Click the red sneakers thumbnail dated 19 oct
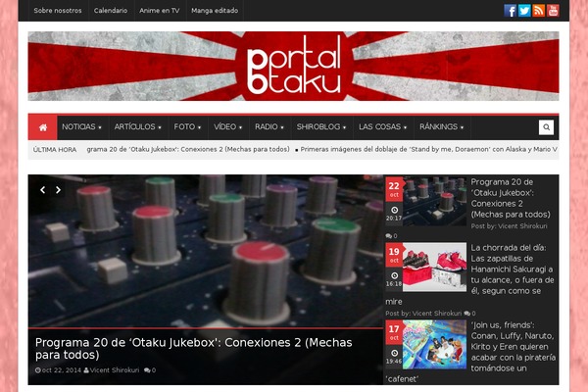Image resolution: width=588 pixels, height=392 pixels. coord(434,268)
